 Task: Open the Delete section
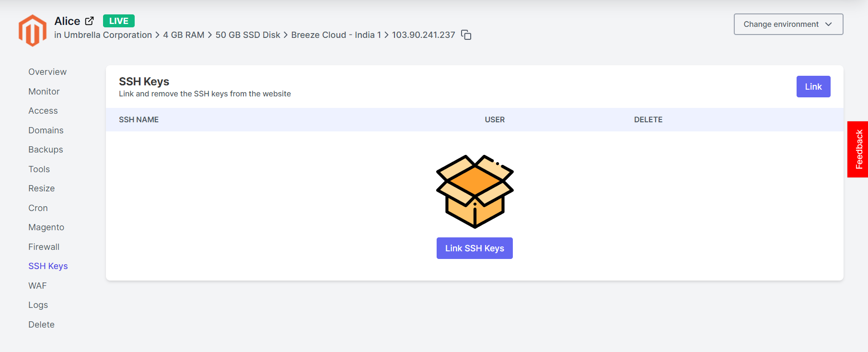pos(42,325)
